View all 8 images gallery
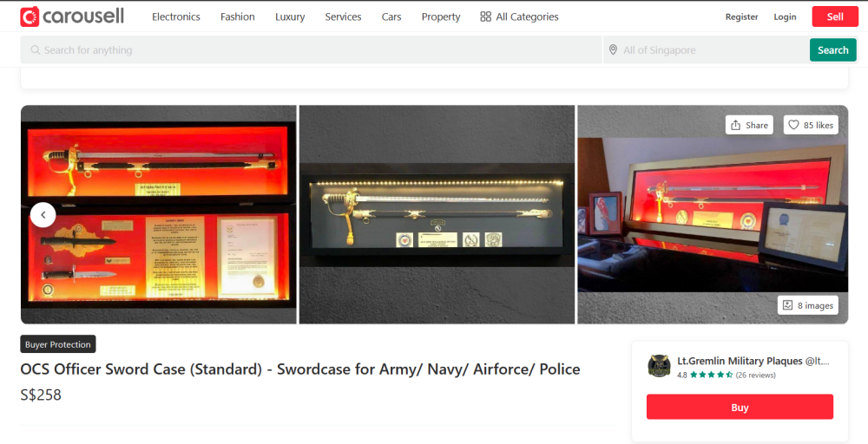 [807, 305]
